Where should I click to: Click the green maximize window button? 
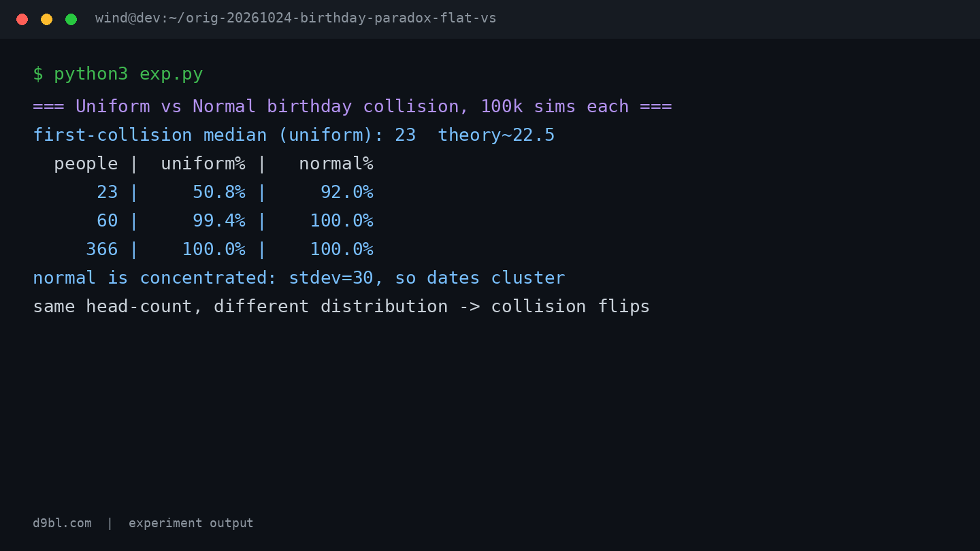coord(71,19)
